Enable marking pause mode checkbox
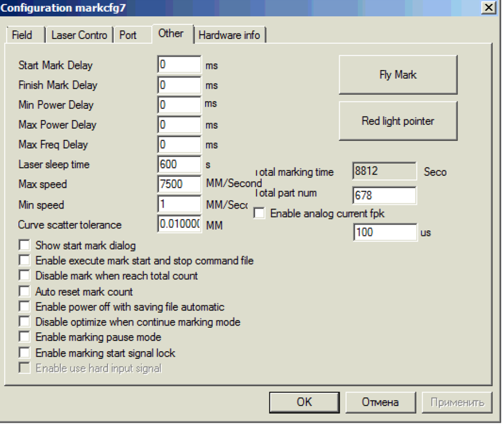Screen dimensions: 504x424 click(x=24, y=338)
